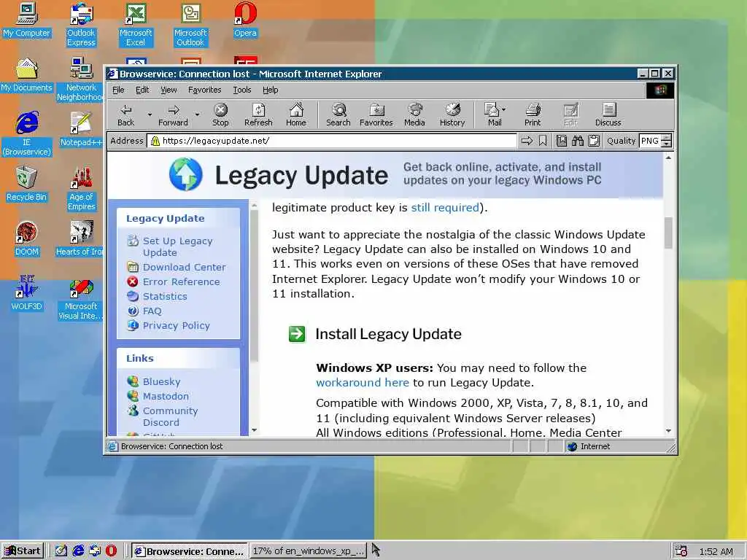Launch Internet Explorer from quick launch

click(x=78, y=551)
